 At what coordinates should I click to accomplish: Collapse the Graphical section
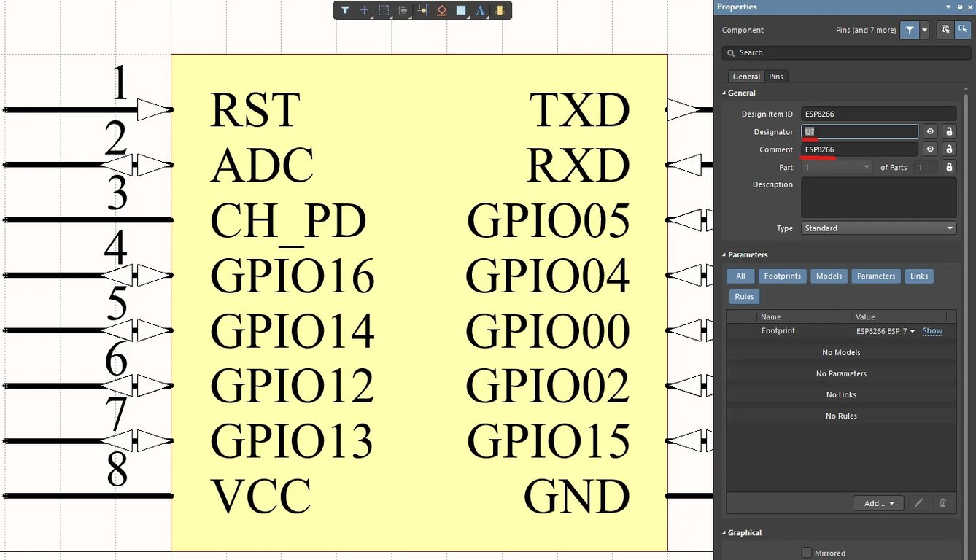(x=742, y=533)
